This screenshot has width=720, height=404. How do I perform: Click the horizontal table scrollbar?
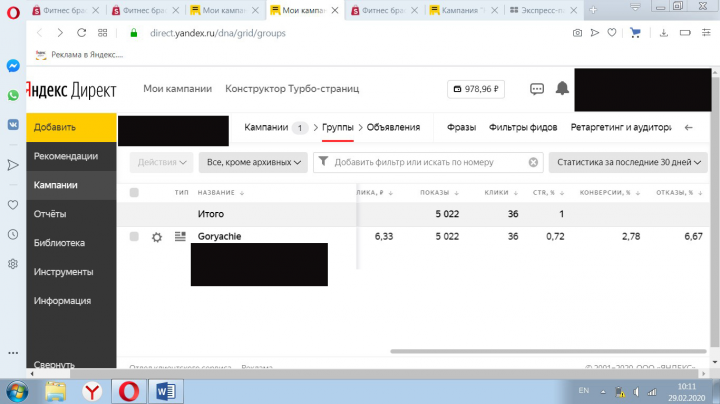tap(548, 351)
